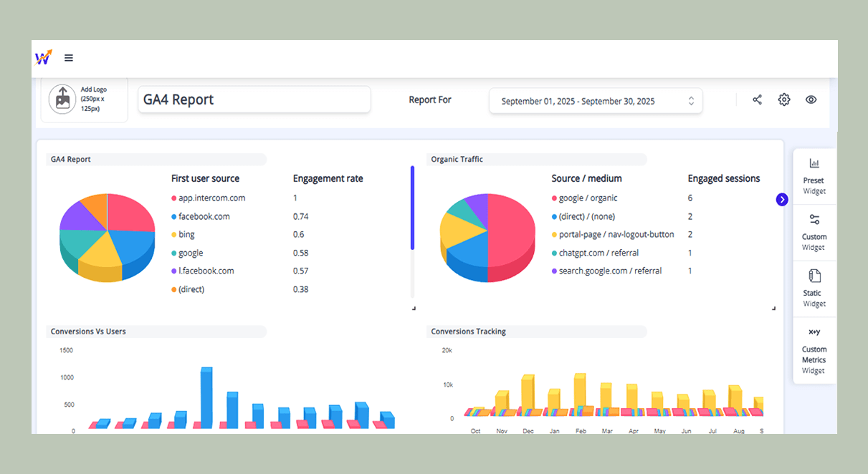Open the hamburger navigation menu

coord(69,58)
